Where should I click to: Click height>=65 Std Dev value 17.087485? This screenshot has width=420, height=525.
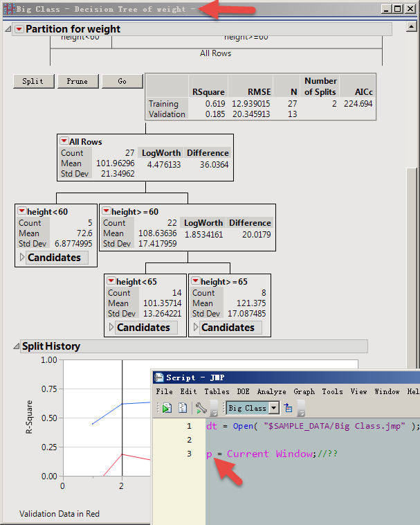coord(247,313)
